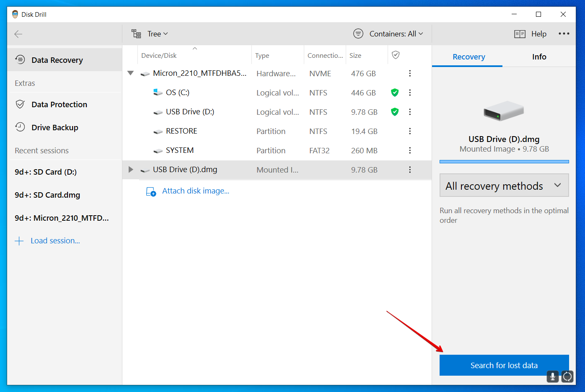
Task: Click the Windows drive icon beside OS (C:)
Action: click(158, 92)
